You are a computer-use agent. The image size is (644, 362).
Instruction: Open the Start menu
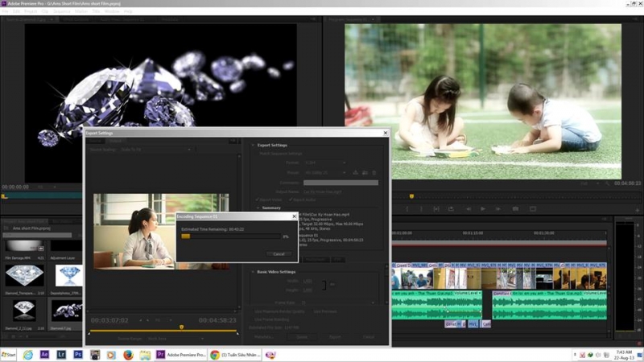coord(8,355)
